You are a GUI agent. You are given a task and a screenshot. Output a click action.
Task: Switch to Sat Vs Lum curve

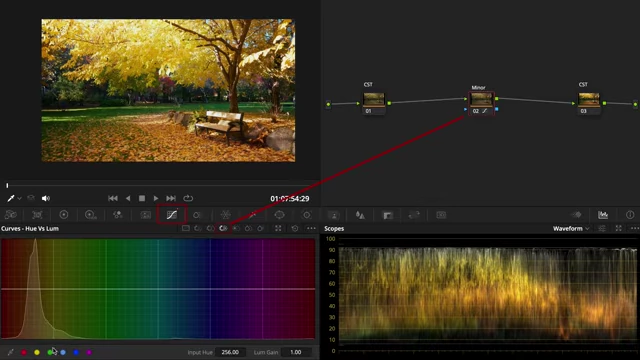261,228
